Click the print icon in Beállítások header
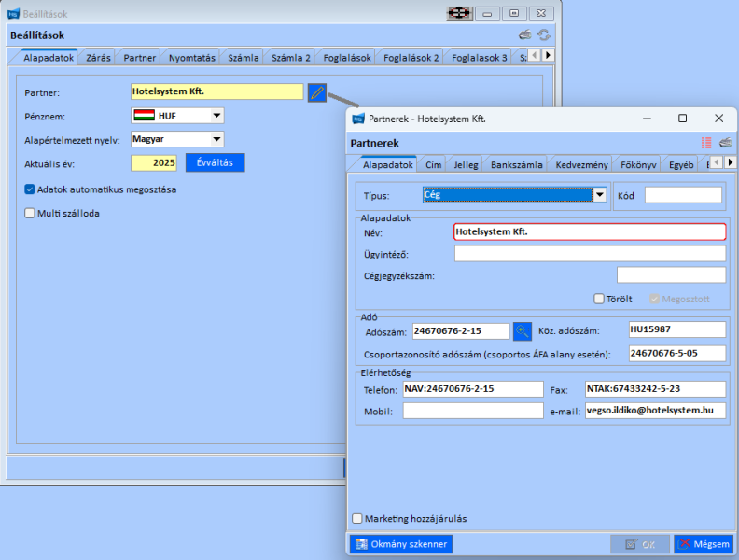 point(525,35)
